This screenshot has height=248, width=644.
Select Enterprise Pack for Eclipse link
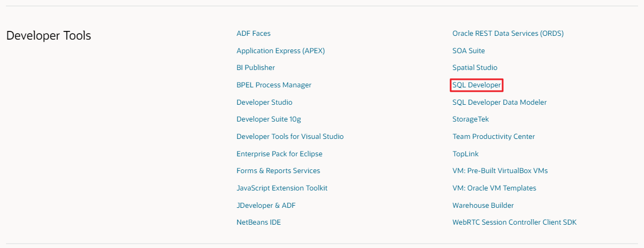[279, 154]
